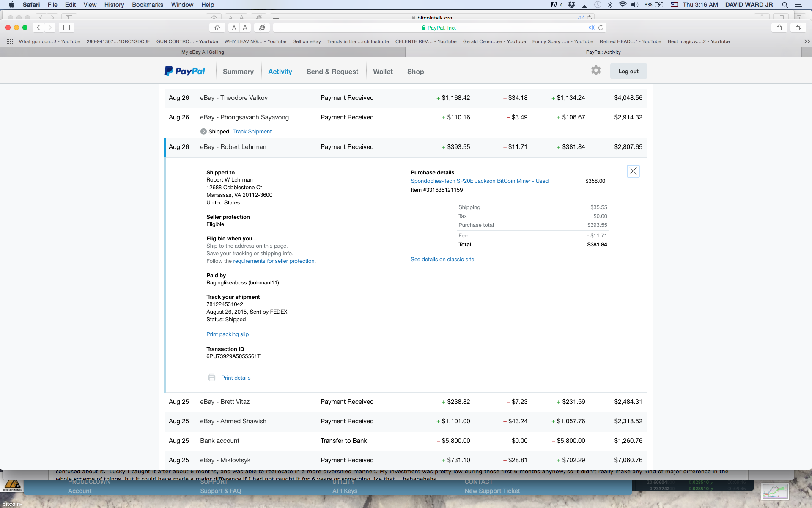Open Notification Center icon

(798, 5)
